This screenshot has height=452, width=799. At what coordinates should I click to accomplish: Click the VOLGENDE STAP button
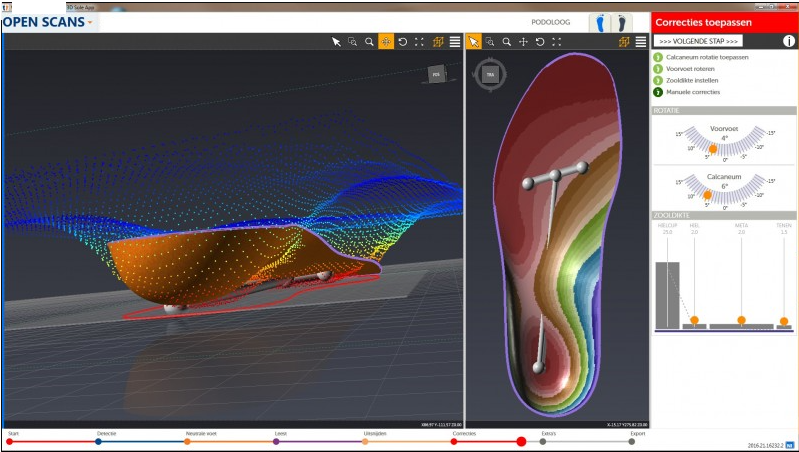coord(698,41)
